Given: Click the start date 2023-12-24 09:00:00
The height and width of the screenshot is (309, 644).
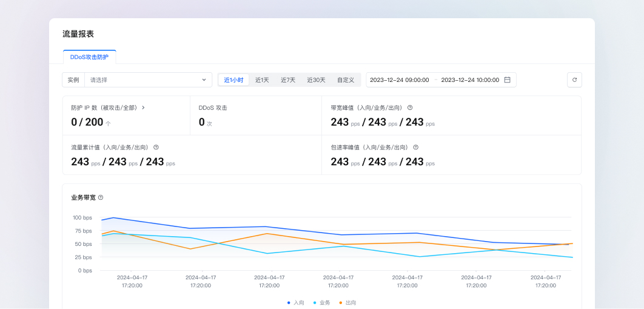Looking at the screenshot, I should pos(399,80).
